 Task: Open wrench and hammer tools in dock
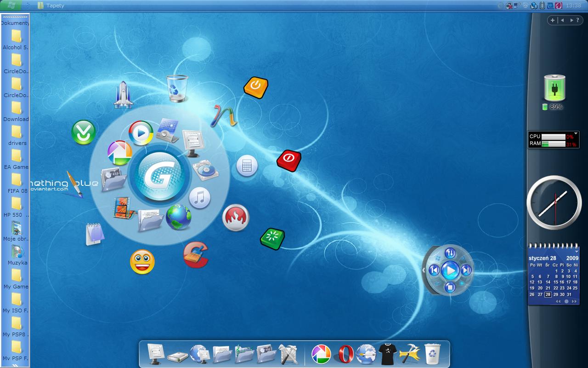pyautogui.click(x=288, y=354)
